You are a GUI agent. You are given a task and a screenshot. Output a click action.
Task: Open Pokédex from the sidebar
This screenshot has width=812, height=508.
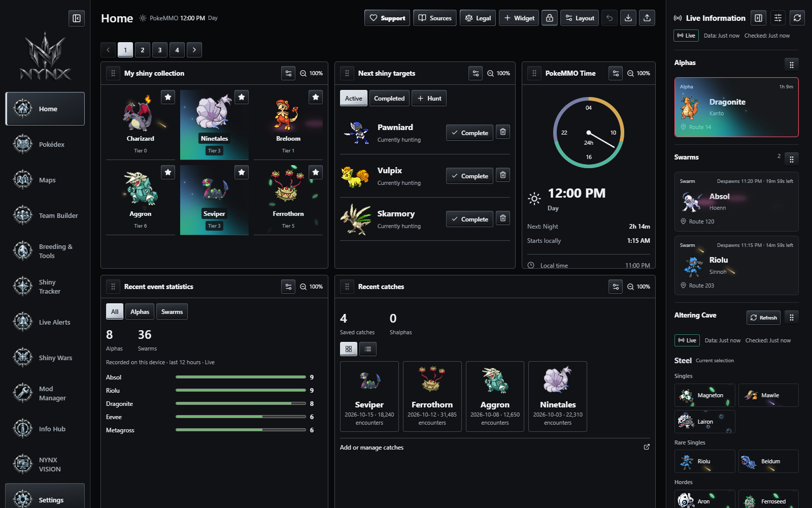45,144
